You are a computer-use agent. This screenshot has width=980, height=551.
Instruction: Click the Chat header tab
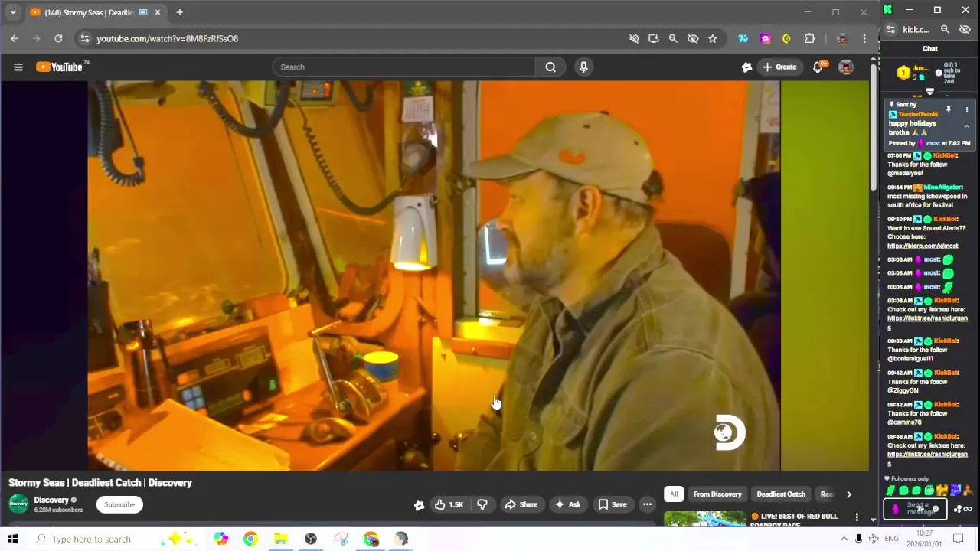pos(929,48)
